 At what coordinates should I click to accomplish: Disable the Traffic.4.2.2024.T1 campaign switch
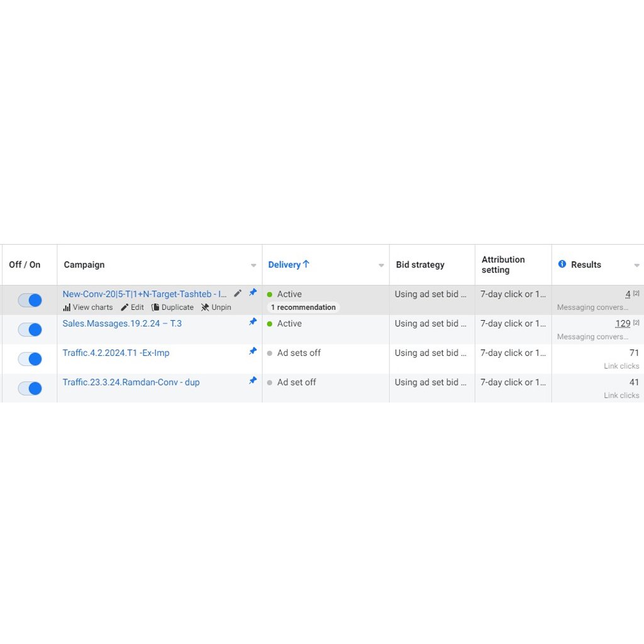pyautogui.click(x=30, y=359)
